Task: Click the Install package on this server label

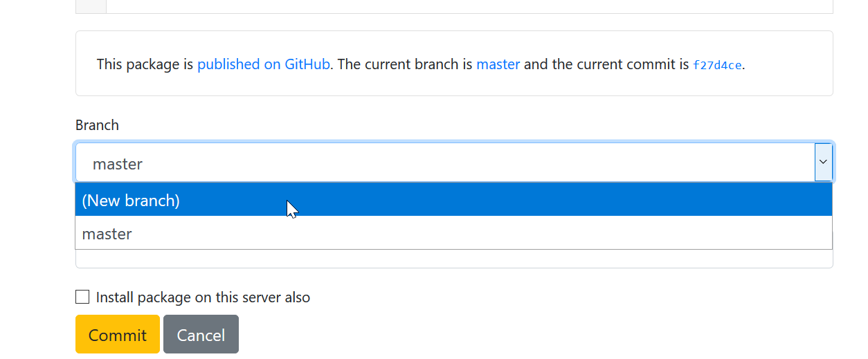Action: 203,297
